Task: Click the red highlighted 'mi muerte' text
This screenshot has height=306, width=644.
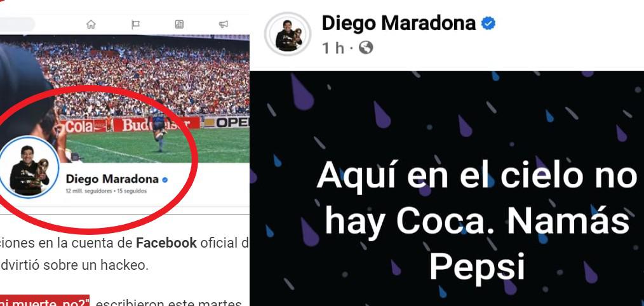Action: tap(45, 303)
